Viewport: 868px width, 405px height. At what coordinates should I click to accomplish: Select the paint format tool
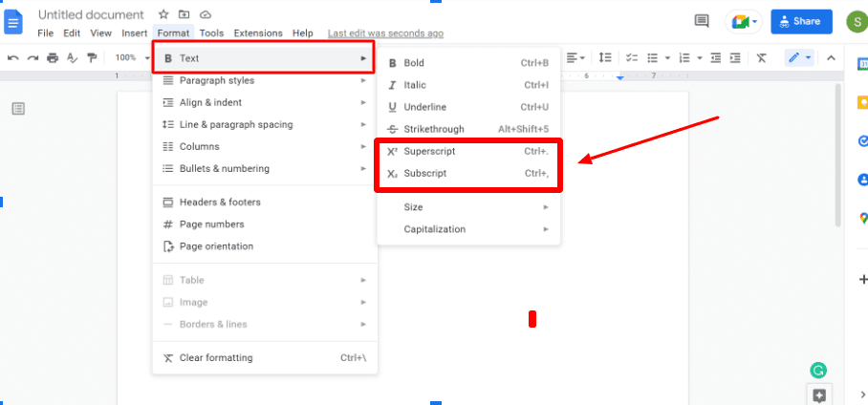(92, 57)
